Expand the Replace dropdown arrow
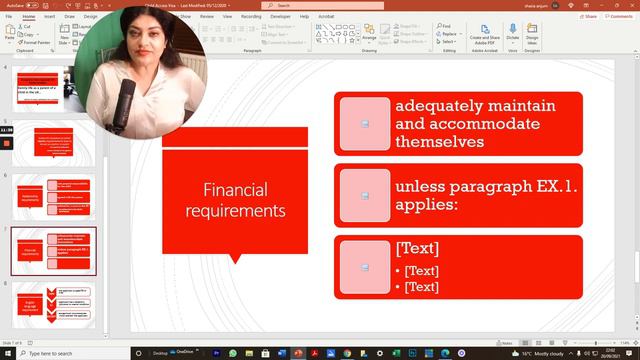The image size is (640, 360). click(x=461, y=34)
